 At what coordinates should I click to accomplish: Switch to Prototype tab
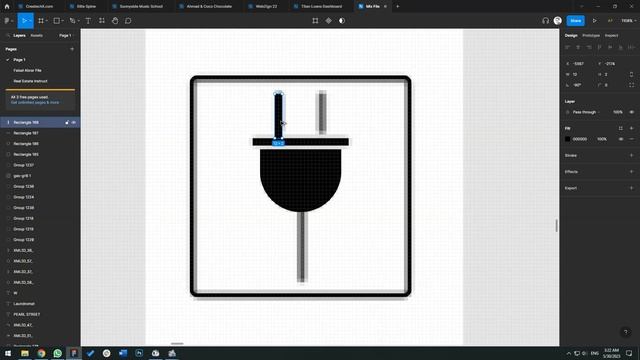tap(591, 36)
